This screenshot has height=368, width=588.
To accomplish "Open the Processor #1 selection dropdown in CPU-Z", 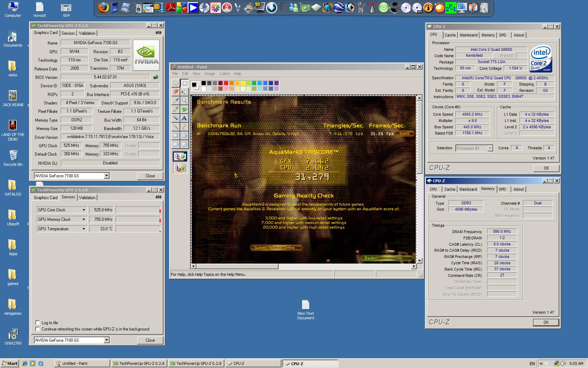I will (x=490, y=148).
